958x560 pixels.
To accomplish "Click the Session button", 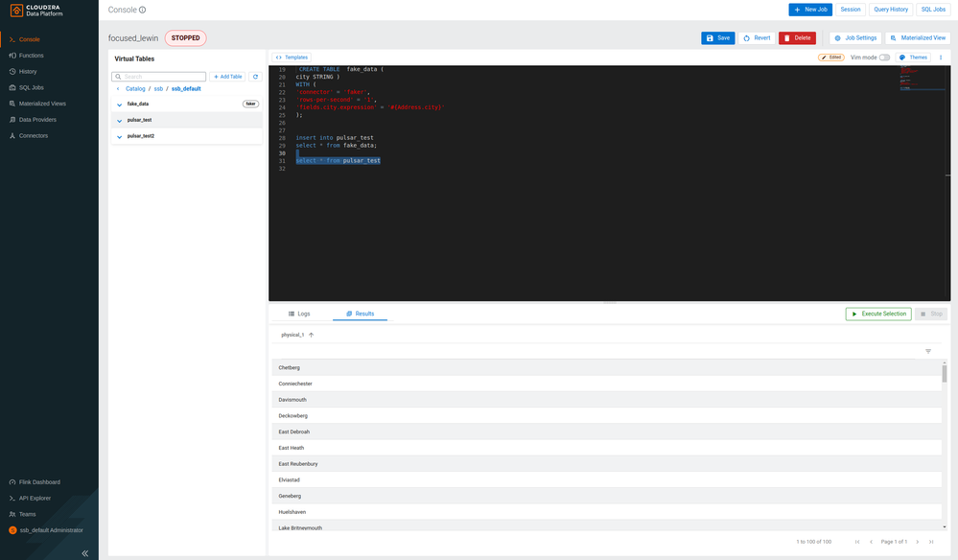I will point(850,10).
